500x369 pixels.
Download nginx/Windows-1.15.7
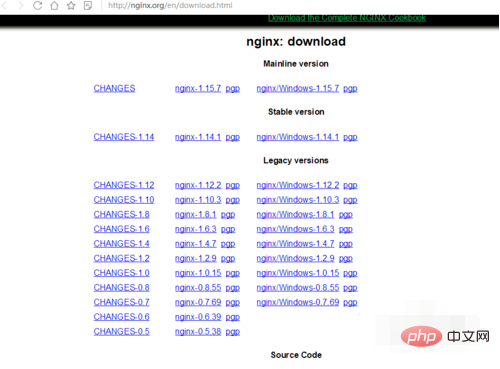pos(298,88)
